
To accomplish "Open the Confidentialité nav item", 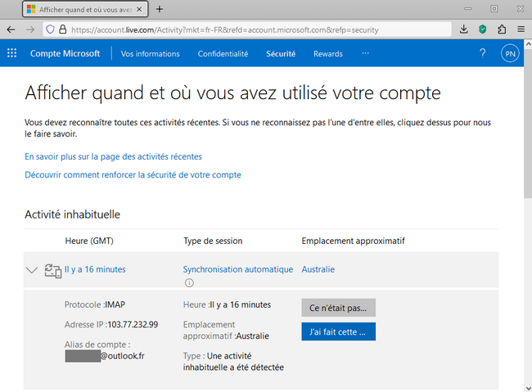I will pos(223,54).
